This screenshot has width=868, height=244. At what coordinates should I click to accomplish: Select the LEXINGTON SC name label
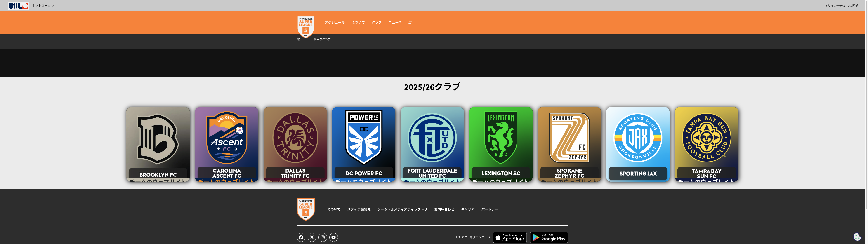point(501,173)
